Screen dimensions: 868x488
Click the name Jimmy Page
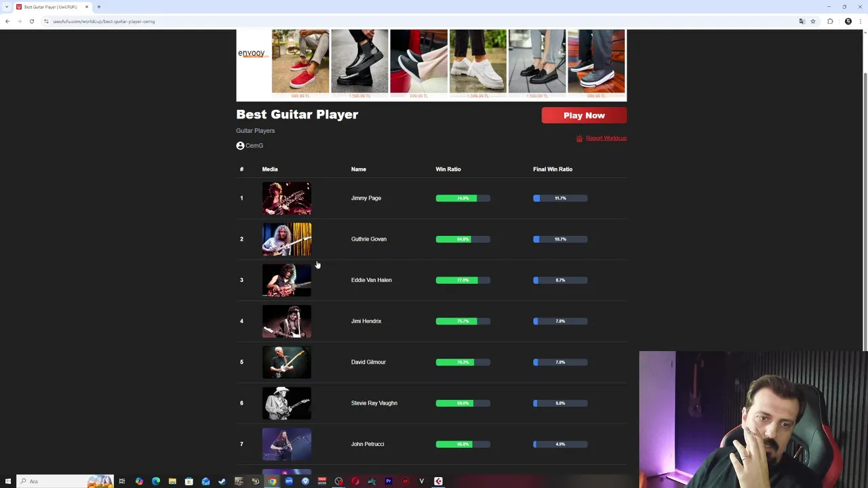click(x=366, y=198)
